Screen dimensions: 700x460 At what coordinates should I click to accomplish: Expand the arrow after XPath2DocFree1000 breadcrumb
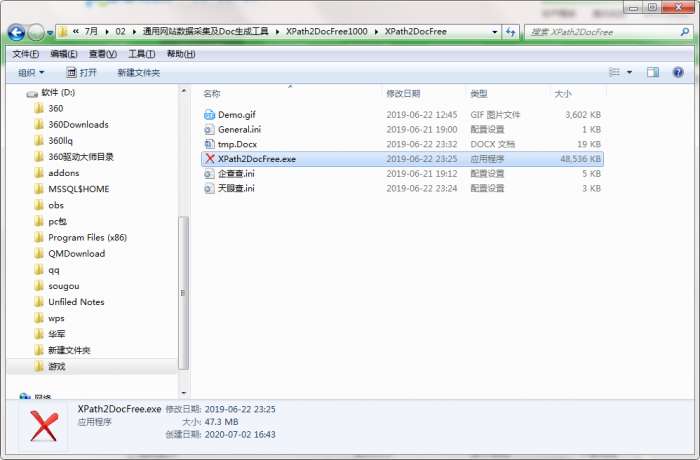[376, 32]
